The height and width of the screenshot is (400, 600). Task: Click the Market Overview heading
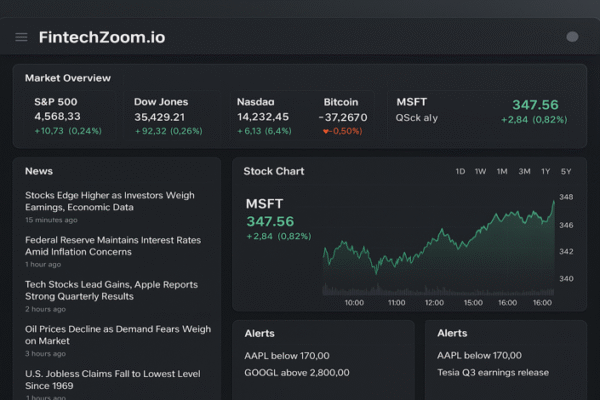68,78
